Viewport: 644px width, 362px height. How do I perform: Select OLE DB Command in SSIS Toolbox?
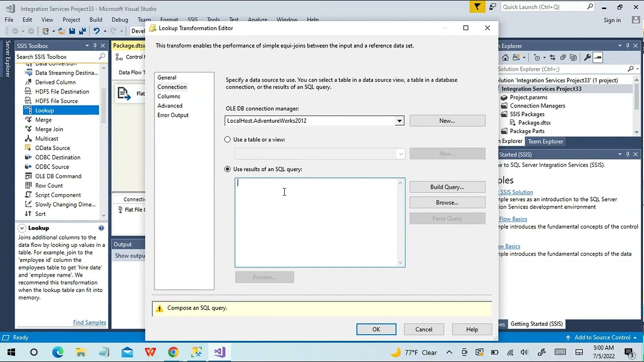pyautogui.click(x=58, y=176)
